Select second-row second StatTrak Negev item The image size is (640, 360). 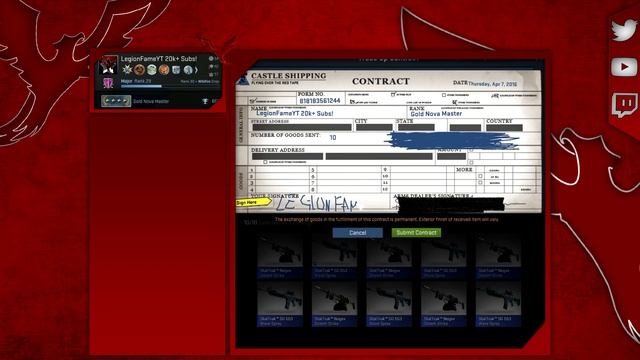click(x=334, y=305)
